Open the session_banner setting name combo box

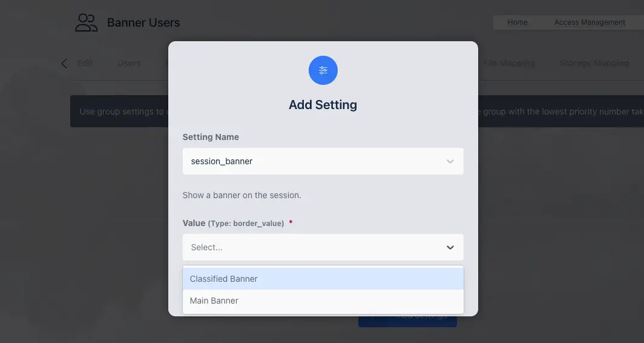[x=315, y=162]
